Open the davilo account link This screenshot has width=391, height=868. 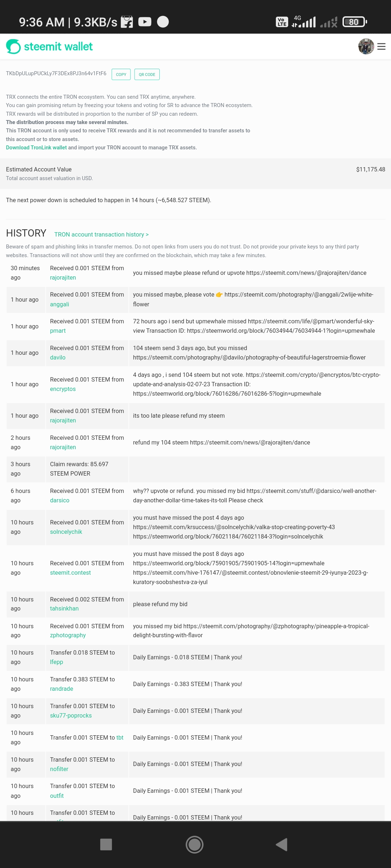click(58, 357)
